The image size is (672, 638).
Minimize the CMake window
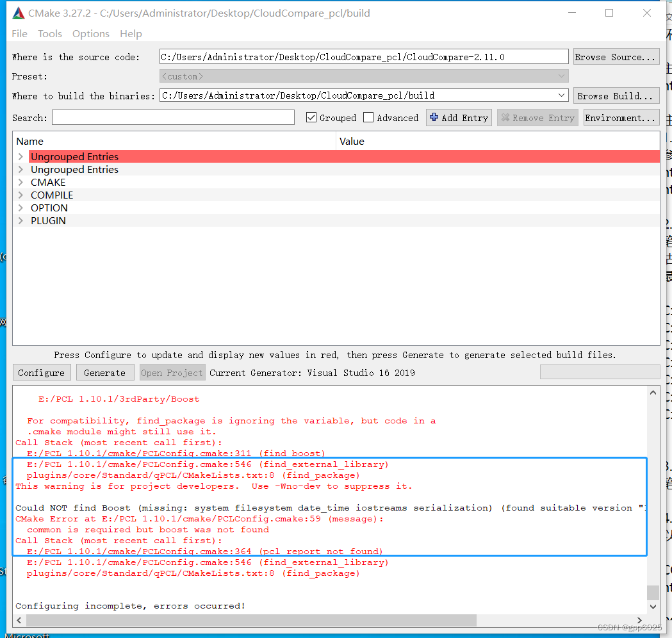(x=571, y=13)
